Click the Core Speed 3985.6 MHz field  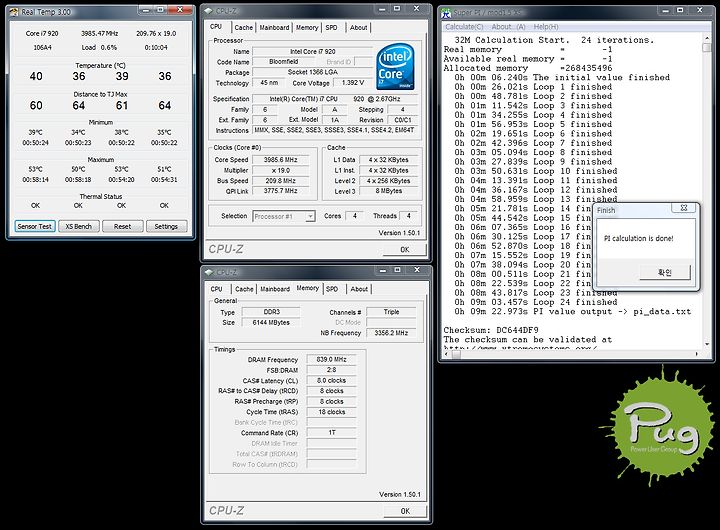coord(281,160)
